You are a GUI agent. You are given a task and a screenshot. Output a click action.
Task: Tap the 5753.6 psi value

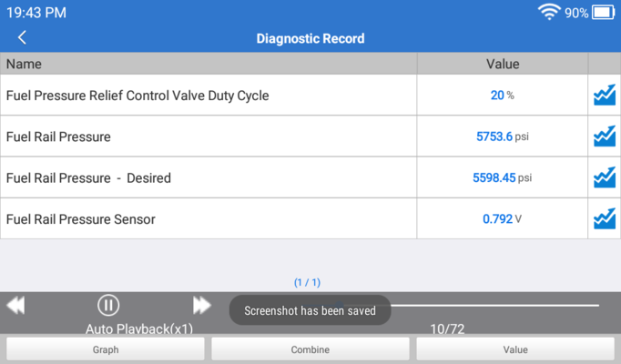(x=503, y=136)
